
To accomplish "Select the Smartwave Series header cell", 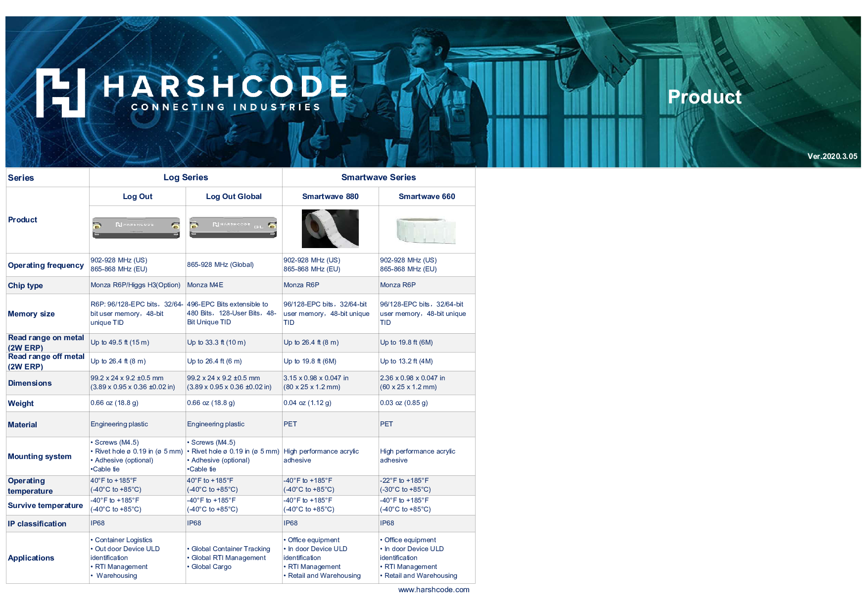I will click(378, 177).
